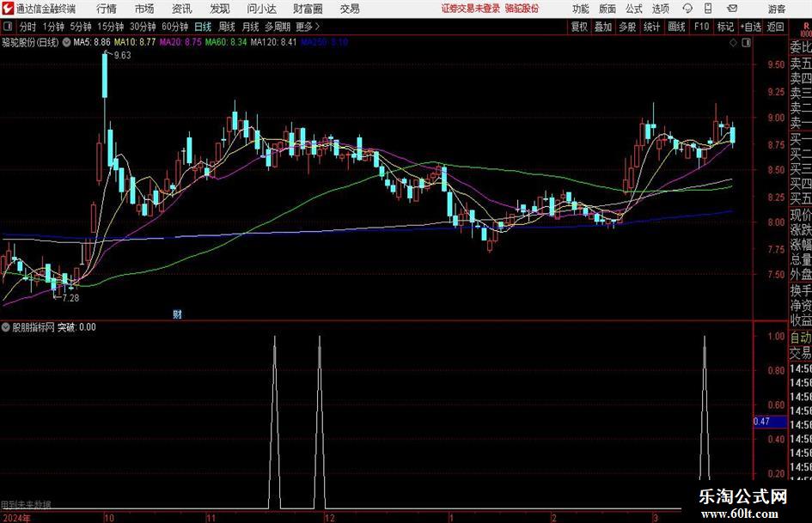Click the headset customer service icon
812x523 pixels.
pos(687,9)
